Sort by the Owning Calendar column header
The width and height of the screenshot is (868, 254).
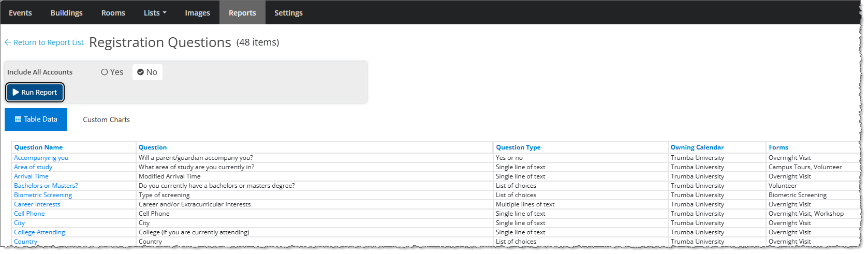[697, 147]
